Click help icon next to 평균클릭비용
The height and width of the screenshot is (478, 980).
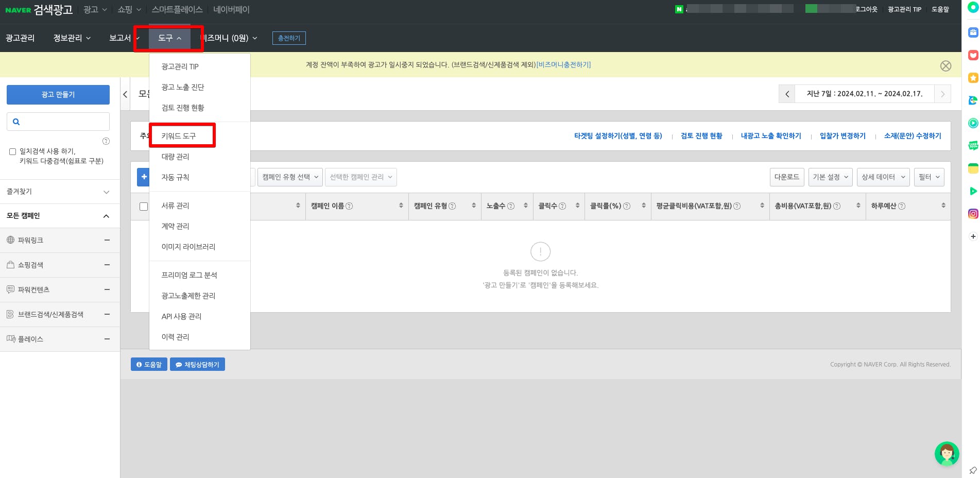click(x=737, y=206)
